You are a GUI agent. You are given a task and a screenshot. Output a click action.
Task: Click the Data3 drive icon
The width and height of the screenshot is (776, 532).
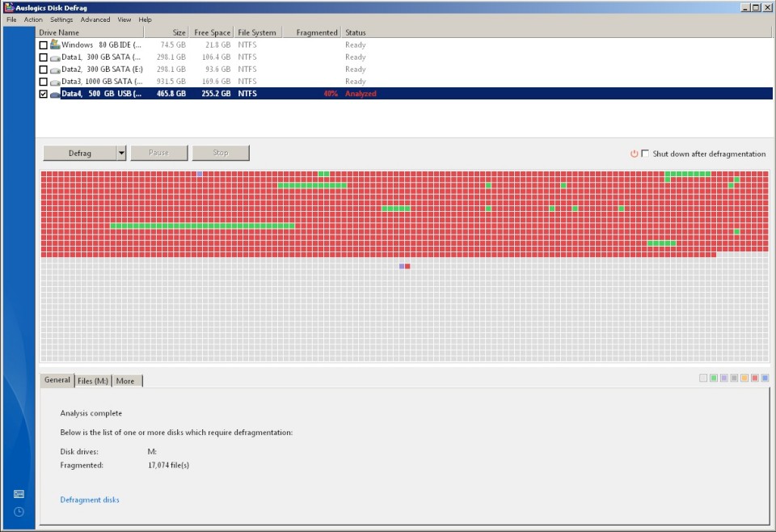point(55,82)
